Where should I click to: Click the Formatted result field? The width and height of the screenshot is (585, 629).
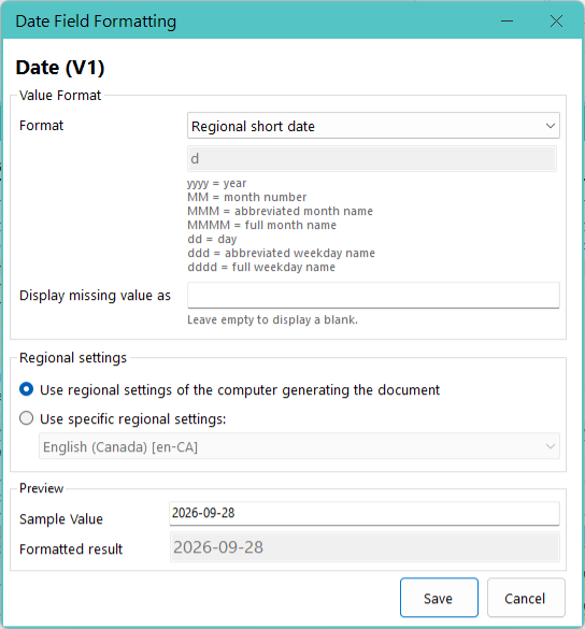(364, 547)
